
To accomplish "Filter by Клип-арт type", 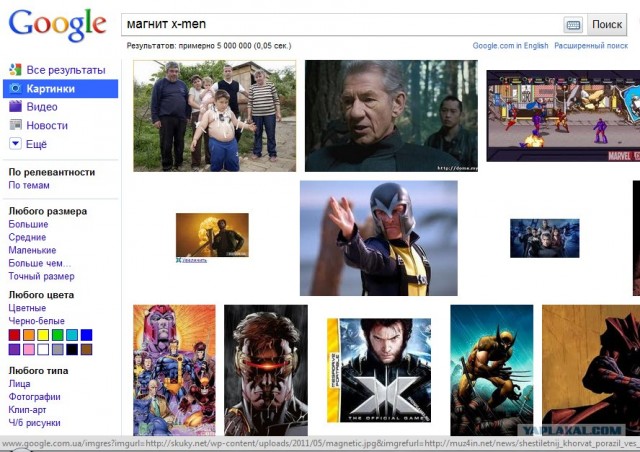I will (27, 410).
